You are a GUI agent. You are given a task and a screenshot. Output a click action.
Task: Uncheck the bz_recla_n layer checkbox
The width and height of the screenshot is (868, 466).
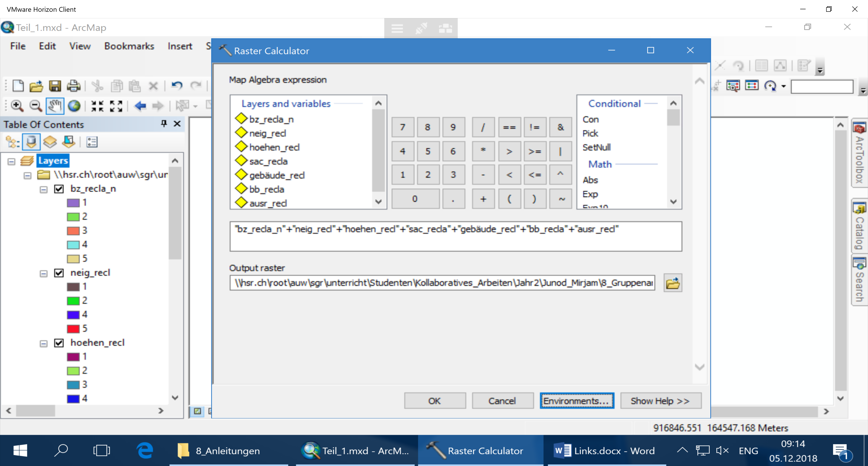pos(59,189)
